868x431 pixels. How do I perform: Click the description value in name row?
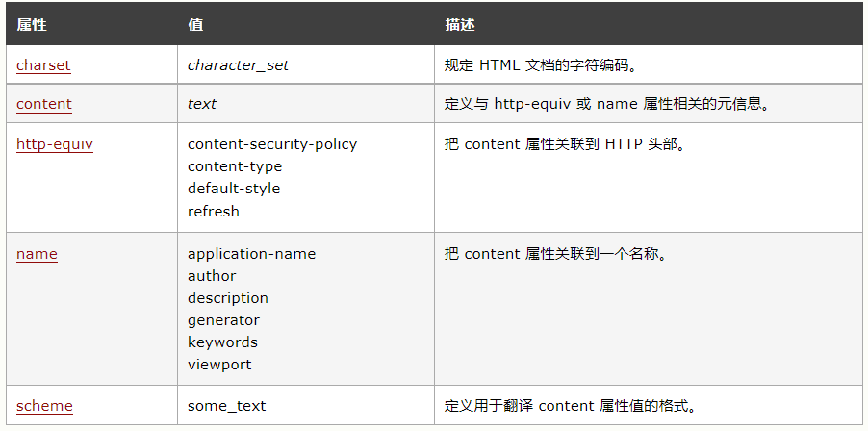[x=228, y=298]
